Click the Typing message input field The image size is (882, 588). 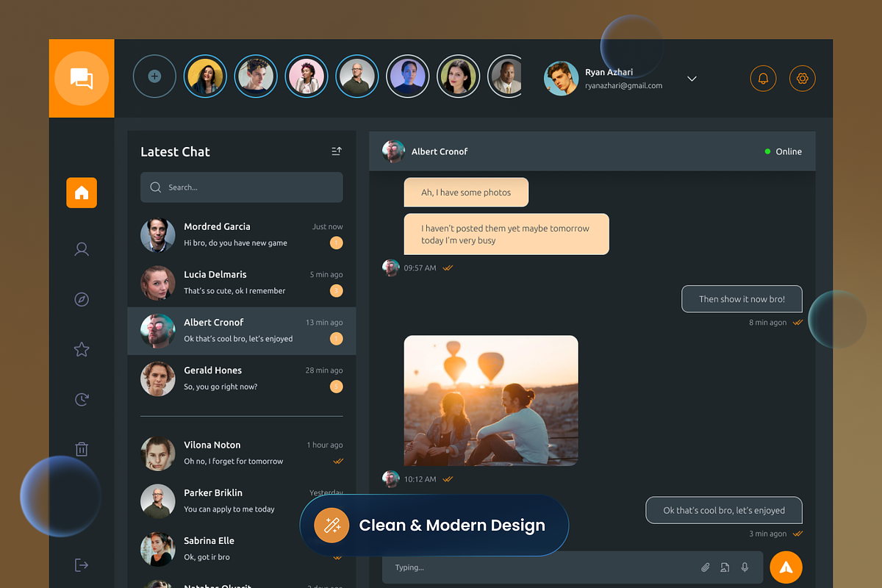click(573, 567)
